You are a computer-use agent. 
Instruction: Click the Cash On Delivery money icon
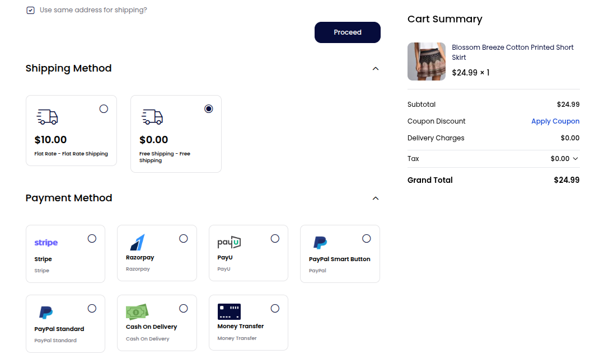137,312
